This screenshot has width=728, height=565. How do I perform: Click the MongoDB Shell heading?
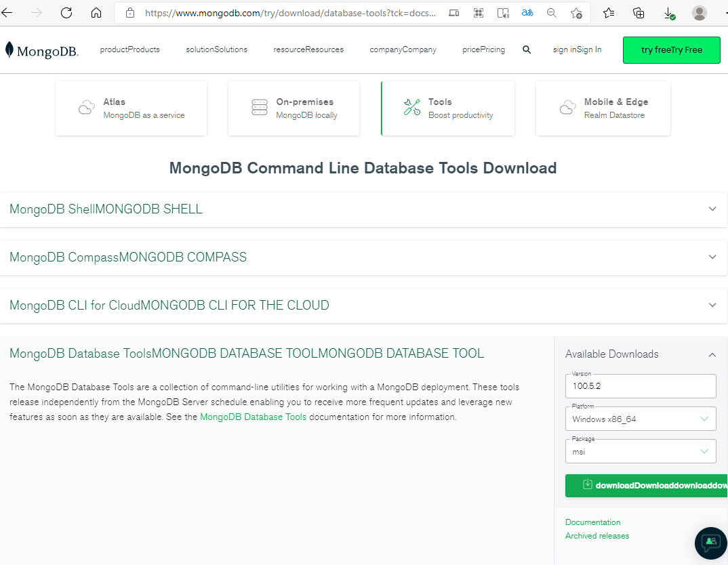pos(106,209)
